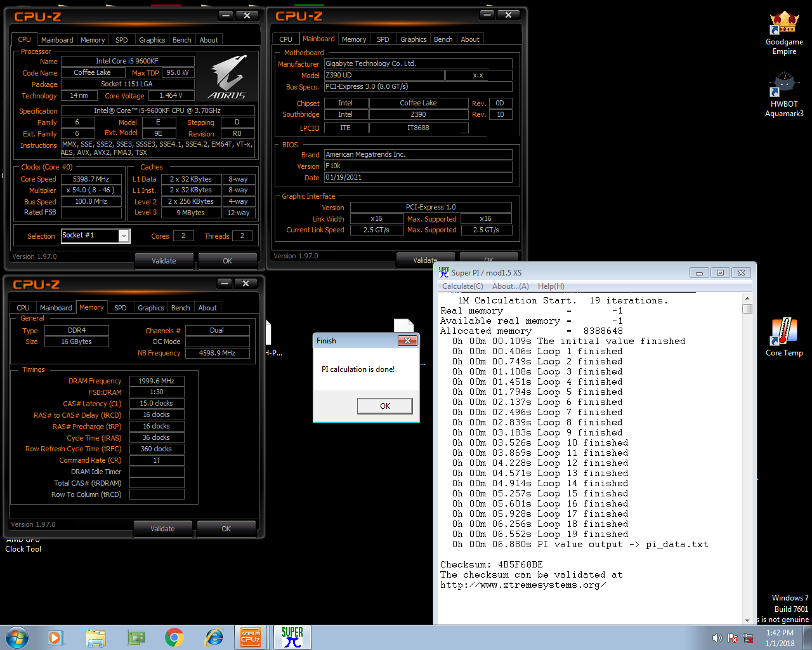Viewport: 812px width, 650px height.
Task: Click the Windows Start orb
Action: point(16,637)
